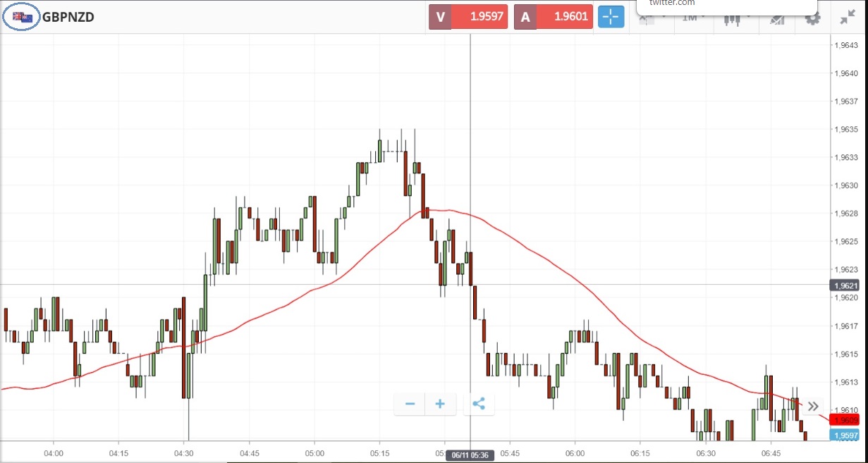Click the blue 1.9597 price label
Screen dimensions: 868x463
tap(844, 436)
